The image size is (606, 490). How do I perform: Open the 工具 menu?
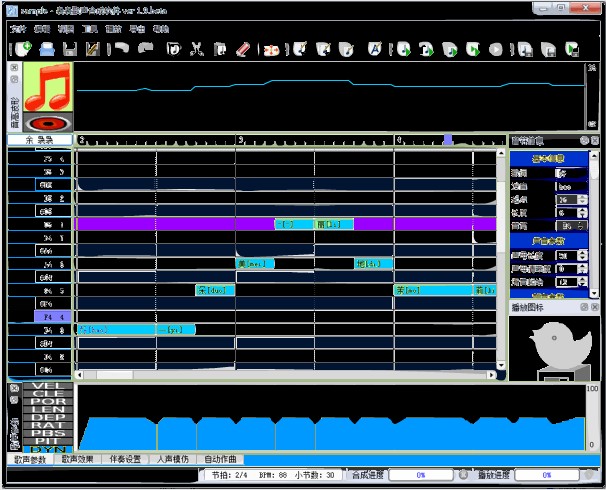pos(90,29)
